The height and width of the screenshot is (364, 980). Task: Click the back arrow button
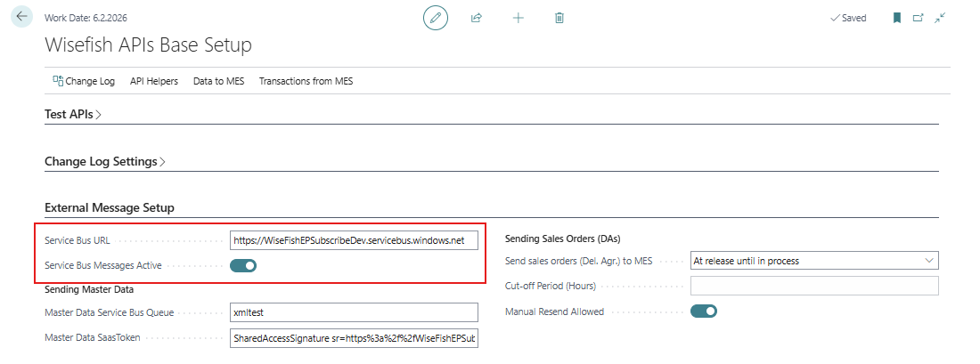[x=21, y=17]
